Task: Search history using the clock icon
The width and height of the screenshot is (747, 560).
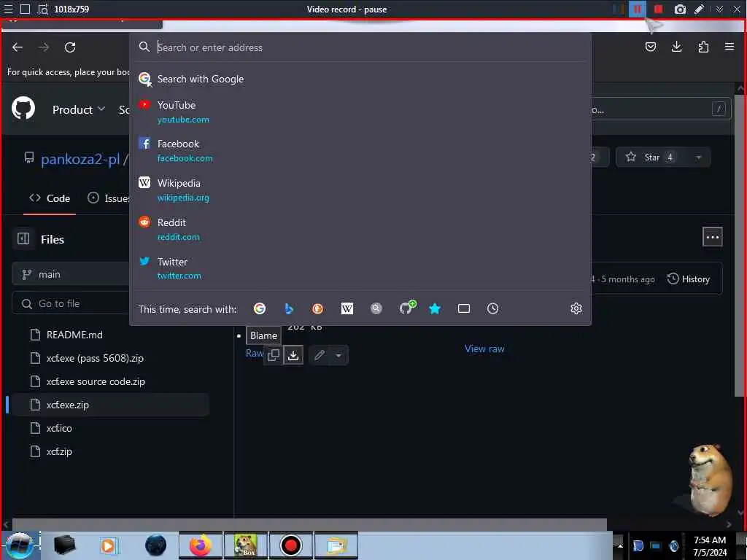Action: tap(492, 308)
